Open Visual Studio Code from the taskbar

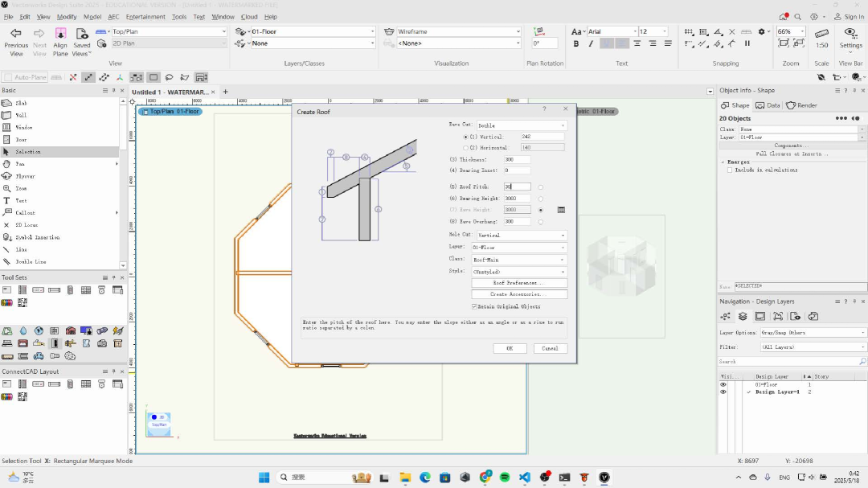(525, 477)
